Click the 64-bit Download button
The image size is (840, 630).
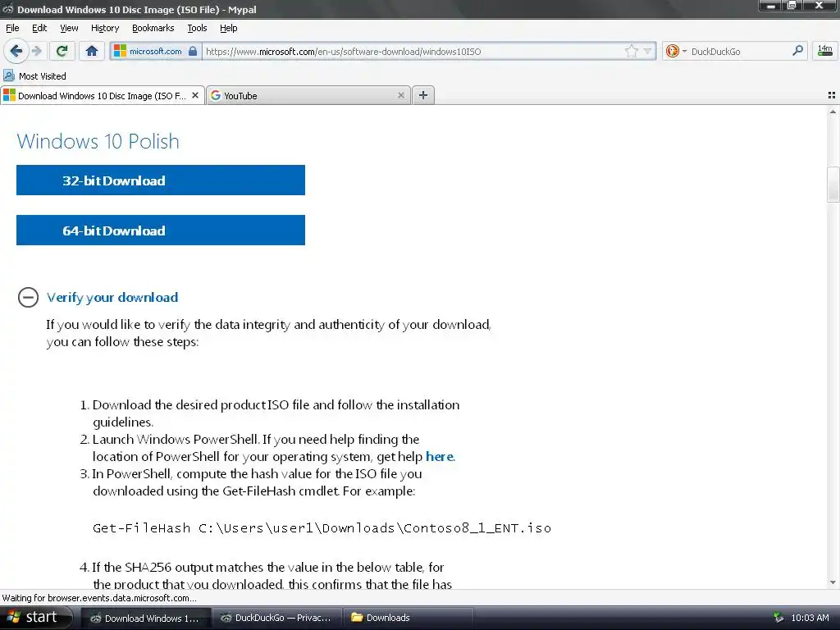[x=161, y=231]
